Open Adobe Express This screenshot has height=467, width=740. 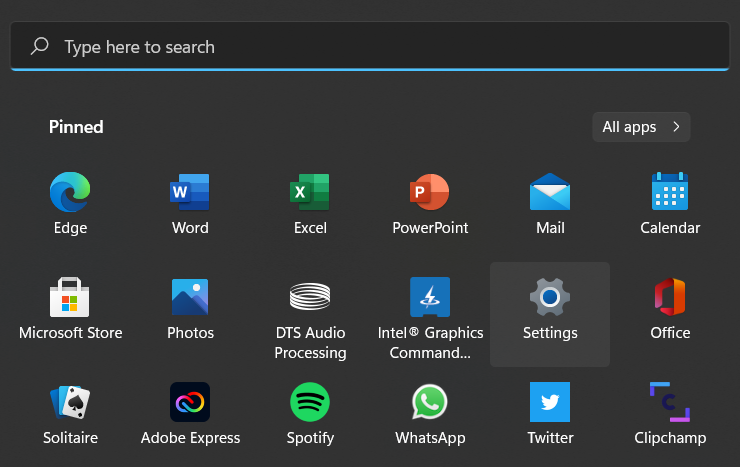[x=190, y=403]
